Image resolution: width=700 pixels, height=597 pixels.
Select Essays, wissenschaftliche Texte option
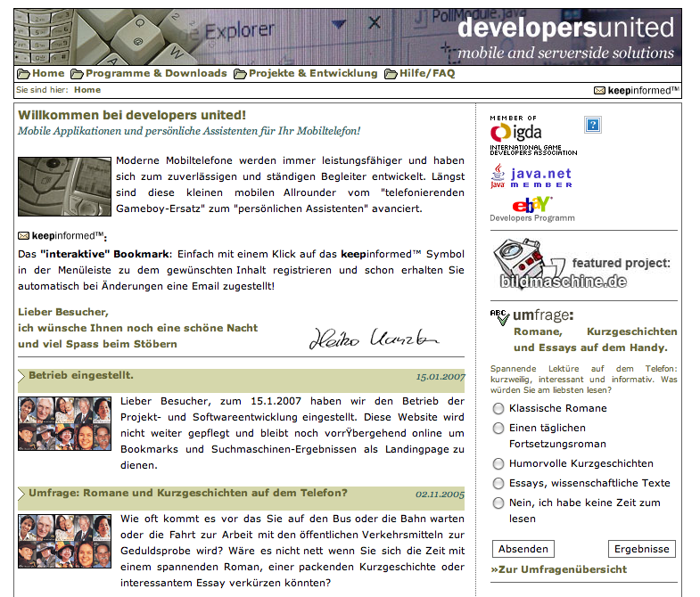pyautogui.click(x=498, y=484)
